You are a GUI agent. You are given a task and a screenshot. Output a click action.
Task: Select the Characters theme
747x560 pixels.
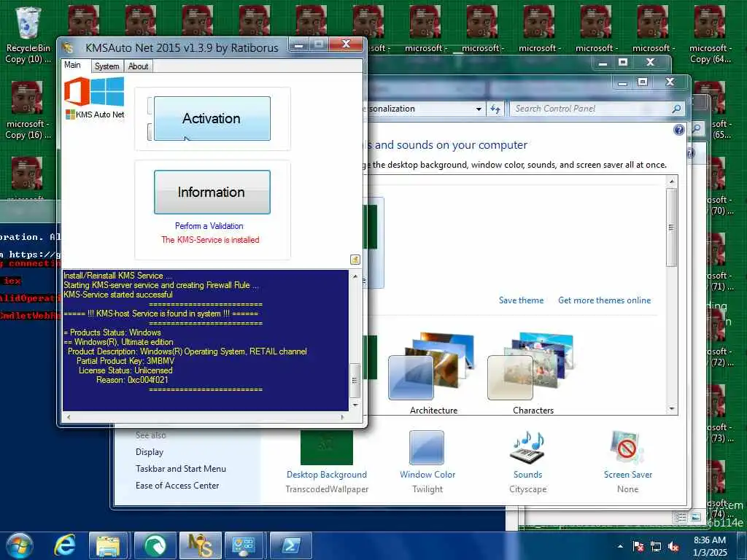click(x=533, y=374)
